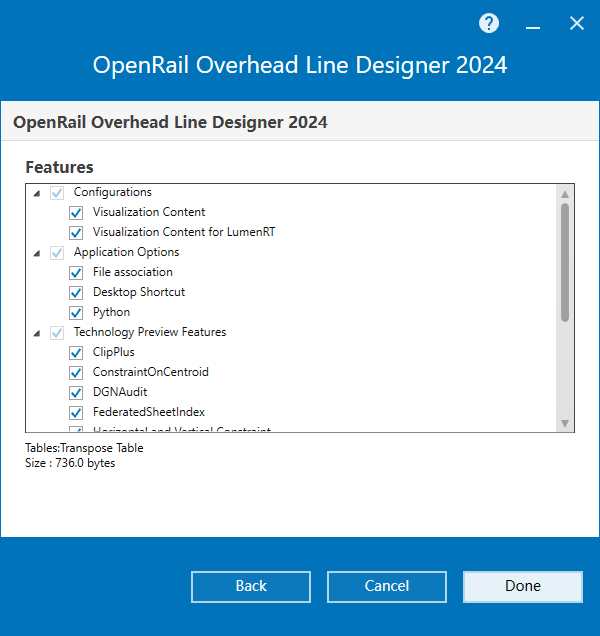The height and width of the screenshot is (636, 600).
Task: Collapse the Application Options tree node
Action: [x=37, y=254]
